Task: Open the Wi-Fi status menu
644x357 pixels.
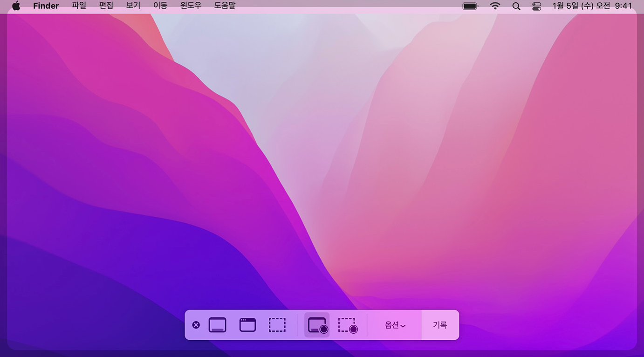Action: tap(495, 6)
